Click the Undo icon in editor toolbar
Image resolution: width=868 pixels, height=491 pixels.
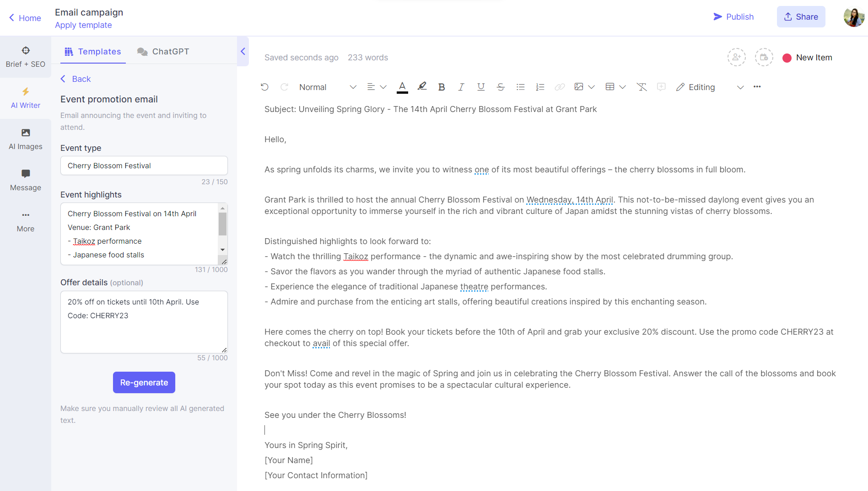(264, 87)
